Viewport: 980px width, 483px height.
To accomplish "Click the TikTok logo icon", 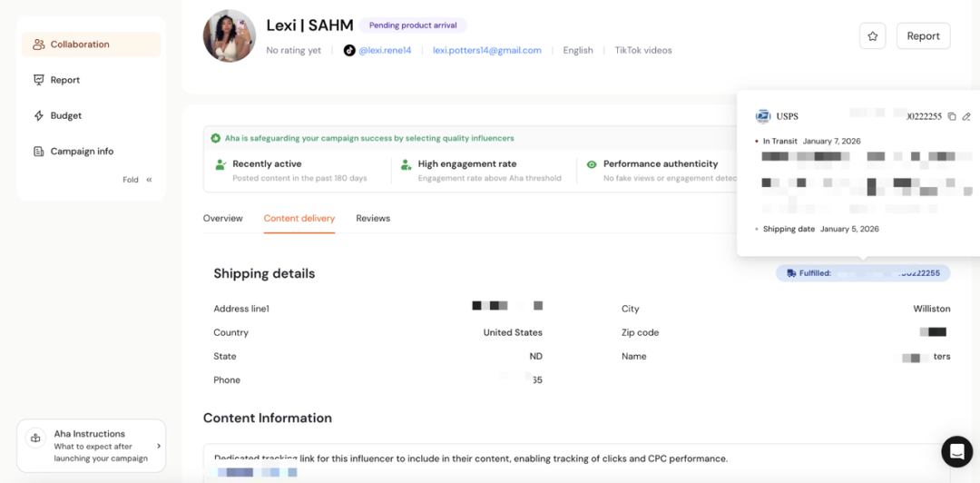I will [x=349, y=51].
